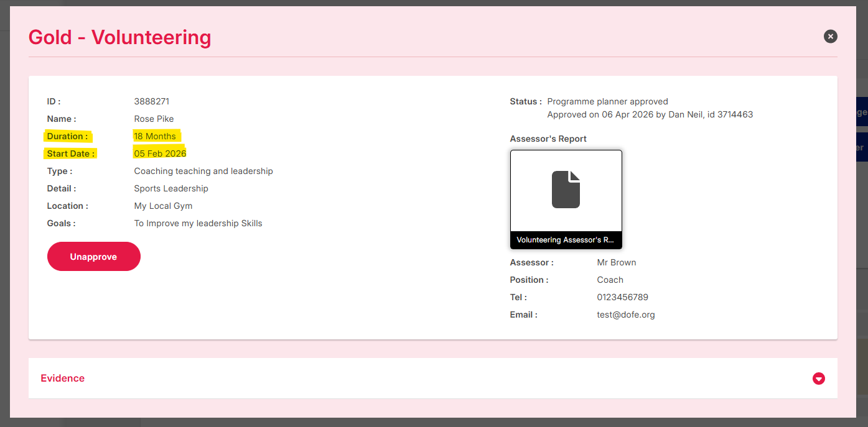The height and width of the screenshot is (427, 868).
Task: Click the highlighted 05 Feb 2026 start date
Action: point(160,154)
